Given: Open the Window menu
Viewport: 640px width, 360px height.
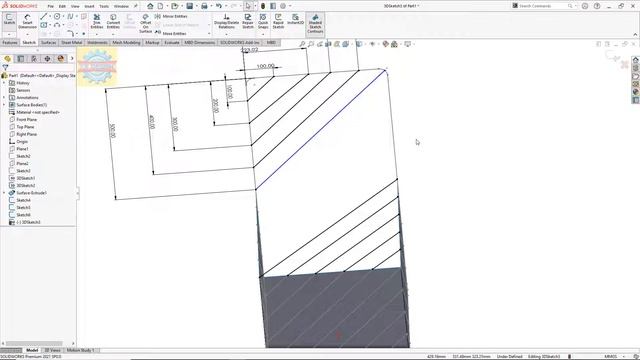Looking at the screenshot, I should (x=121, y=7).
